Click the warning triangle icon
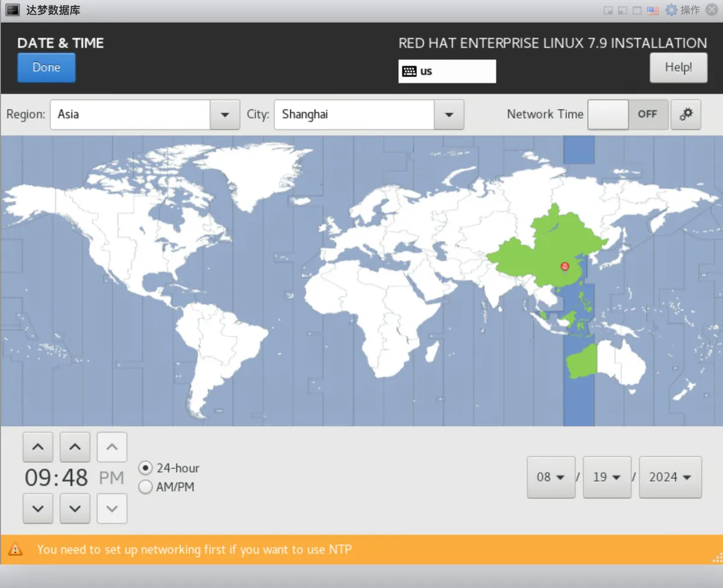Screen dimensions: 723x588 (15, 549)
